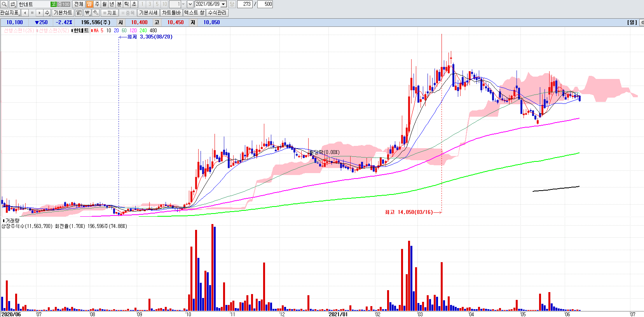Click the previous arrow playback button
Viewport: 644px width, 317px height.
click(x=25, y=13)
